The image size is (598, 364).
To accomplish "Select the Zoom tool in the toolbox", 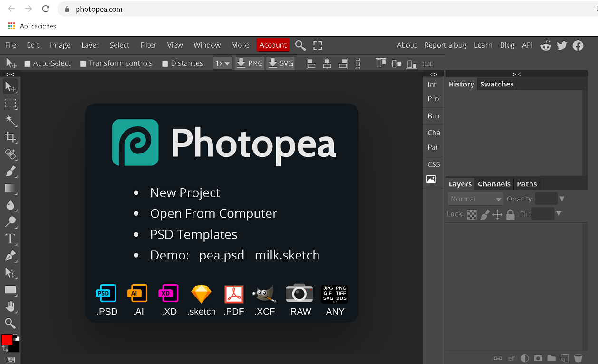I will point(10,324).
